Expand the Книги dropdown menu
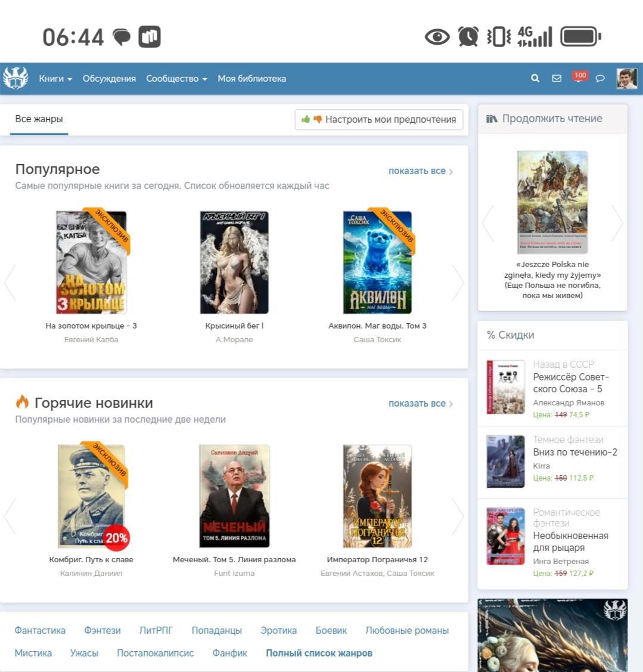This screenshot has height=672, width=643. [55, 79]
